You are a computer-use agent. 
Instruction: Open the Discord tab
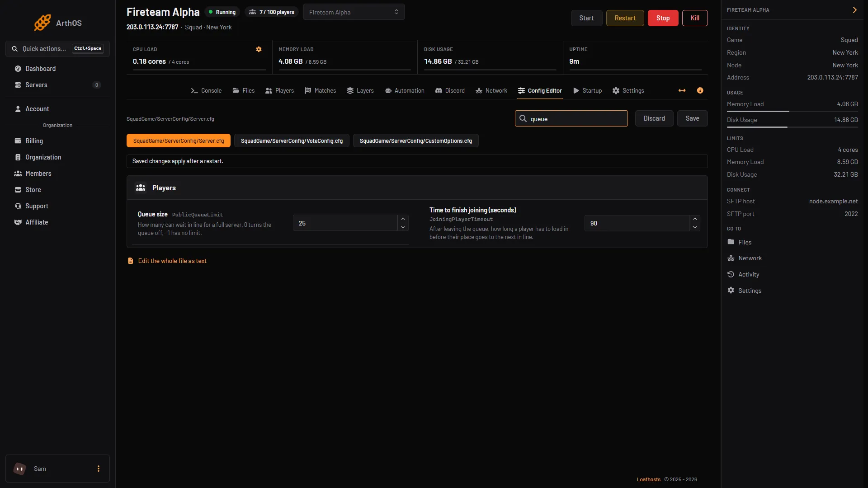450,91
